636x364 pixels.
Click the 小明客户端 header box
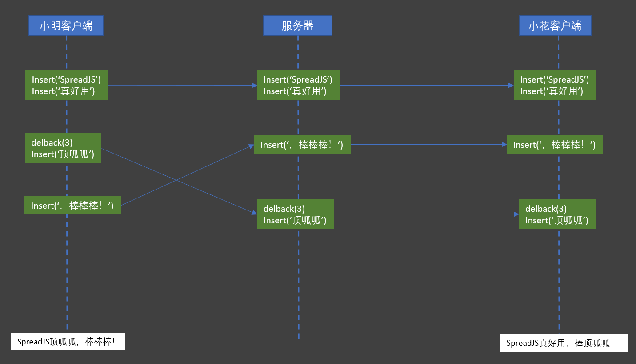point(66,25)
